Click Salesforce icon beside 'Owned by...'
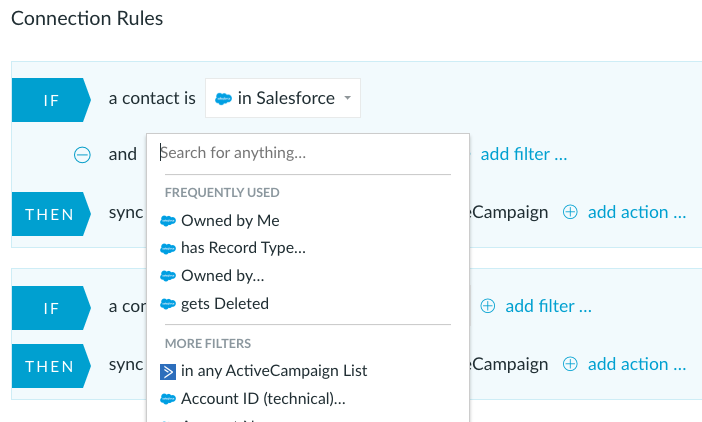The width and height of the screenshot is (702, 422). tap(168, 277)
